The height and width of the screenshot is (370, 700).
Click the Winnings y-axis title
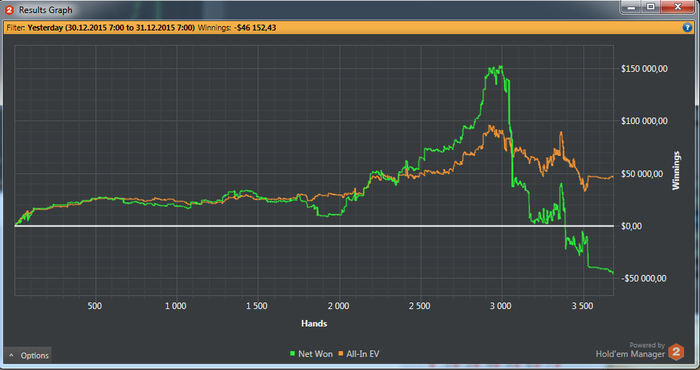pos(676,170)
